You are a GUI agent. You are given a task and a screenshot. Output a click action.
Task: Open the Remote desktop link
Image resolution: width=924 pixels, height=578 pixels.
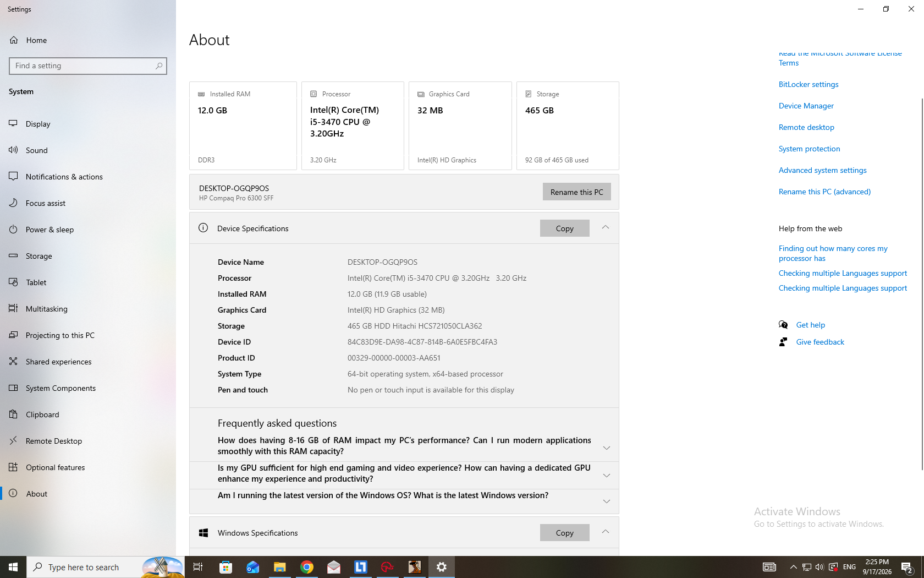[806, 127]
